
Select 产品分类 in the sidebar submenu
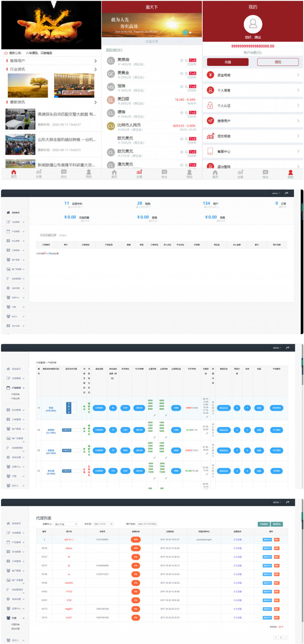[x=15, y=398]
